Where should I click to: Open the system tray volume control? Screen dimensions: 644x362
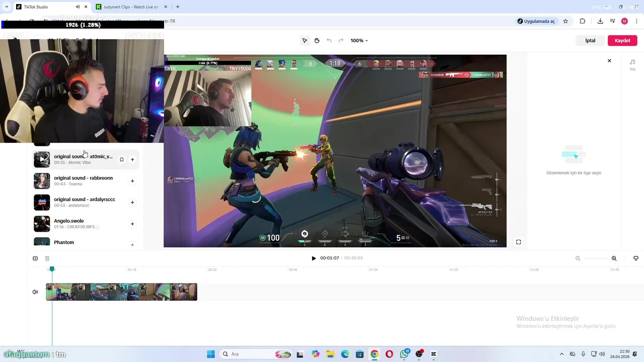(602, 354)
